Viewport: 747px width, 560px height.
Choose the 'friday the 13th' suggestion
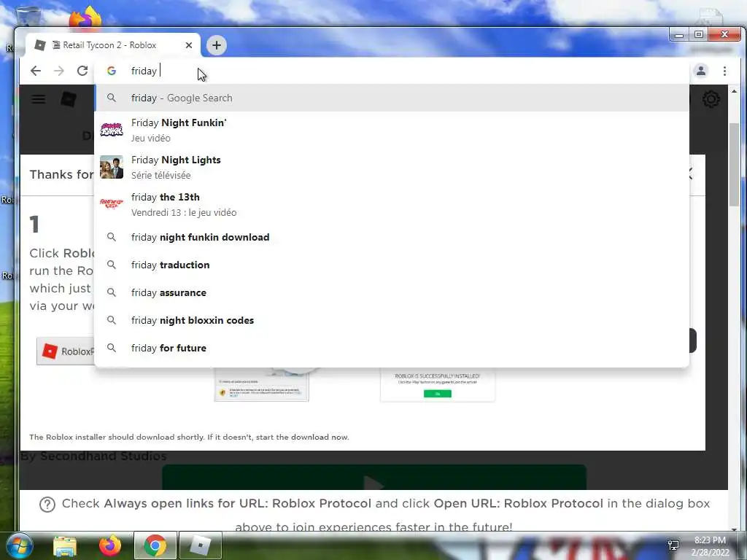[392, 204]
